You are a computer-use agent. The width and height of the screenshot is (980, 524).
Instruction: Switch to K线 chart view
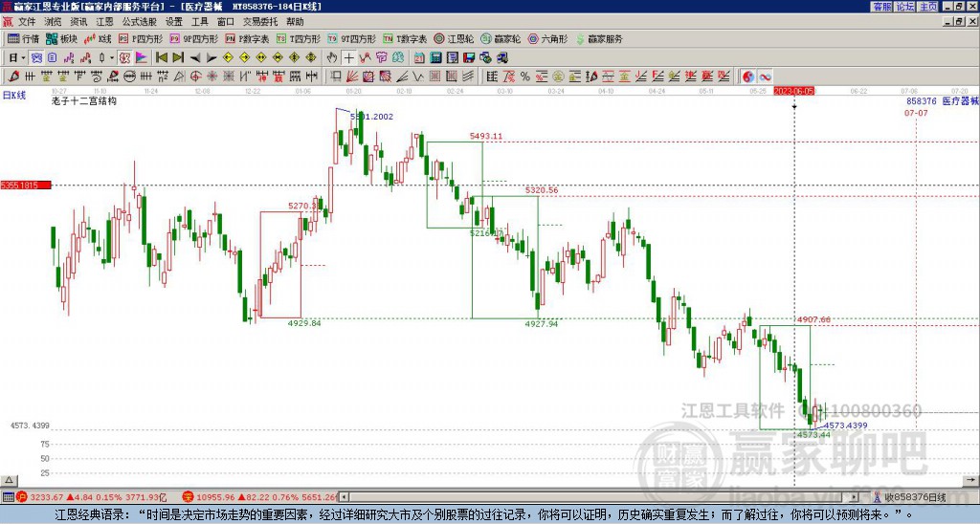tap(99, 38)
